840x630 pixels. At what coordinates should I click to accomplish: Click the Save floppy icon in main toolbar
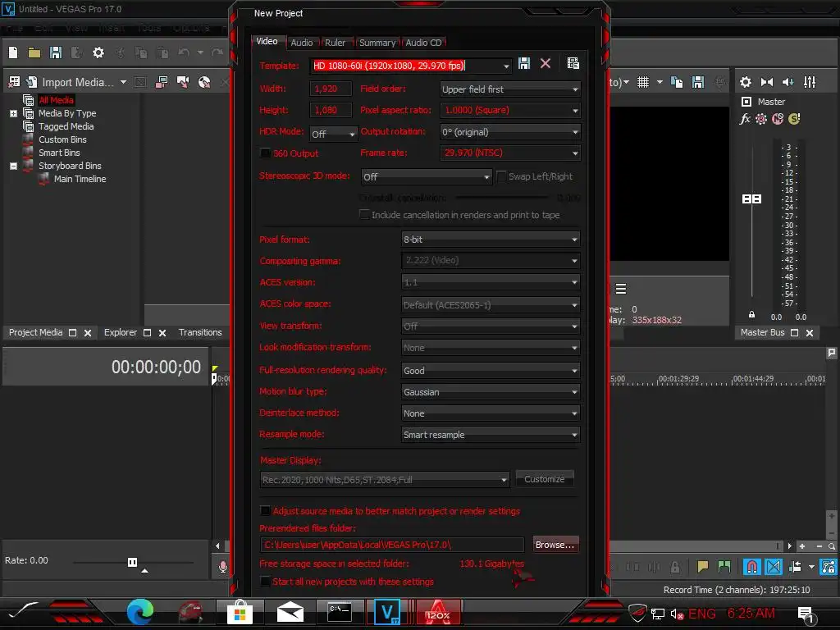56,52
